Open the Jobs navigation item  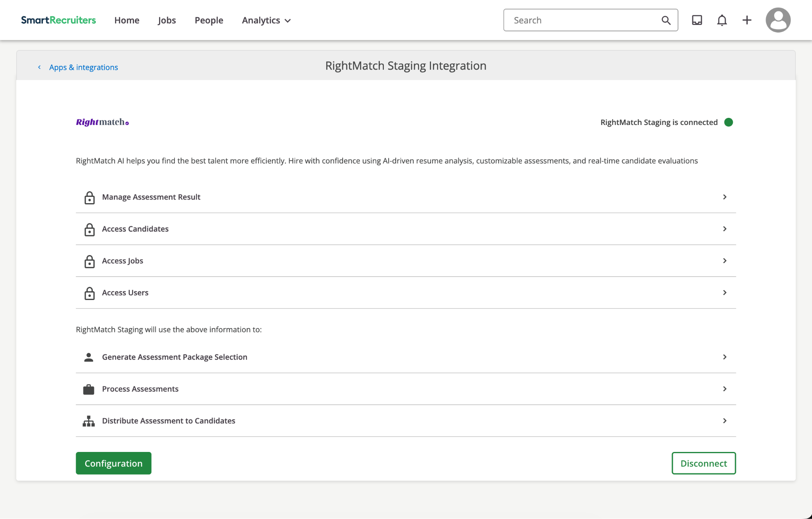point(167,20)
